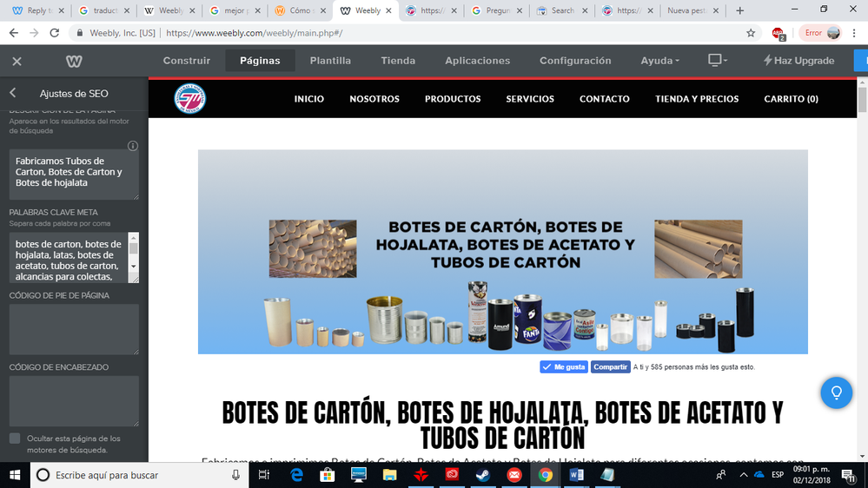Click microphone in taskbar search
Image resolution: width=868 pixels, height=488 pixels.
235,475
